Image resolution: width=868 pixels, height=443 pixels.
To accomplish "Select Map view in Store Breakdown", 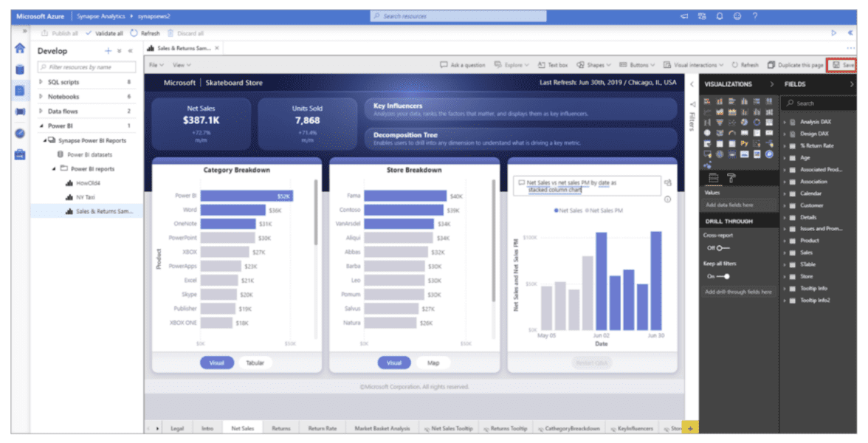I will (434, 363).
